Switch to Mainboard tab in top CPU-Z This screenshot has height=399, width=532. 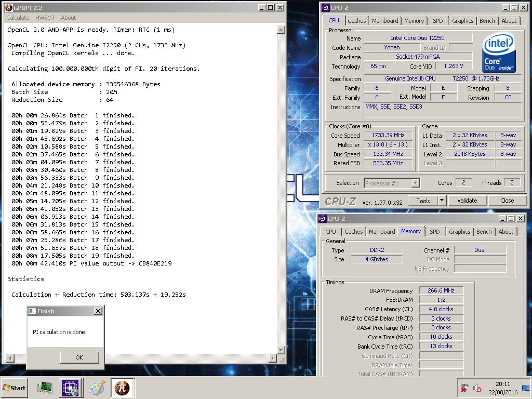click(x=385, y=21)
